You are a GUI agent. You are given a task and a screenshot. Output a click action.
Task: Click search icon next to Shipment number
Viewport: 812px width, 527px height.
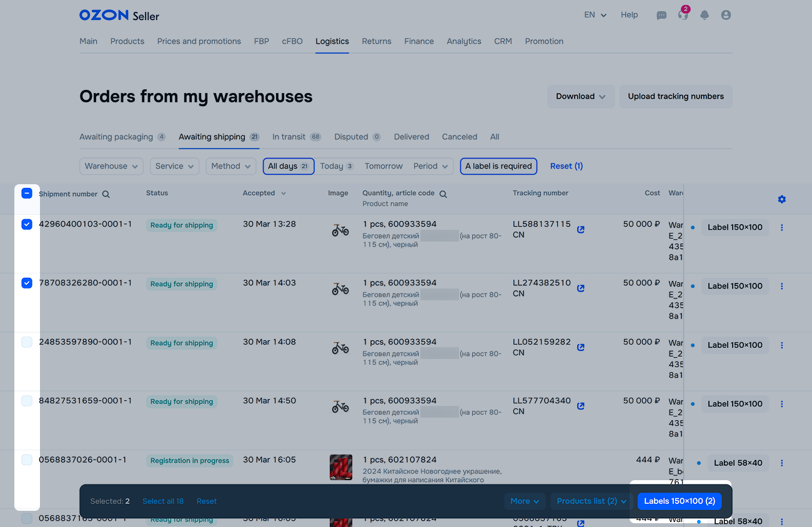click(106, 194)
